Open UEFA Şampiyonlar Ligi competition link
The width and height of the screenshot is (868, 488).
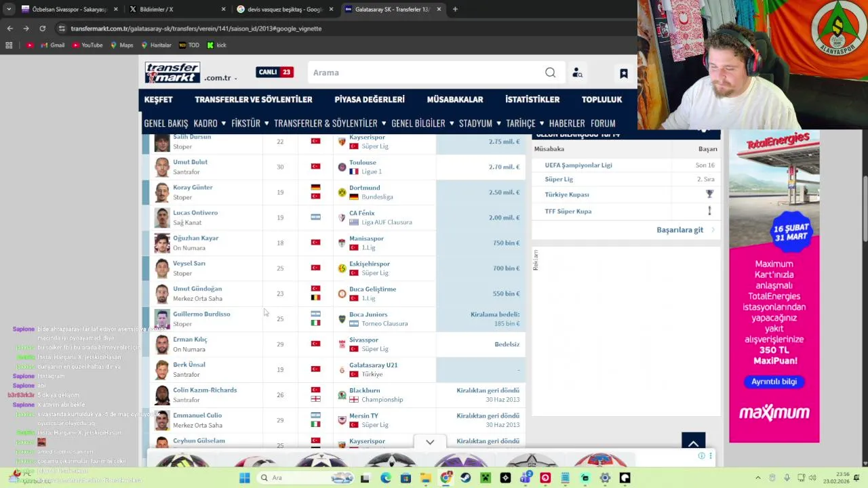[578, 165]
